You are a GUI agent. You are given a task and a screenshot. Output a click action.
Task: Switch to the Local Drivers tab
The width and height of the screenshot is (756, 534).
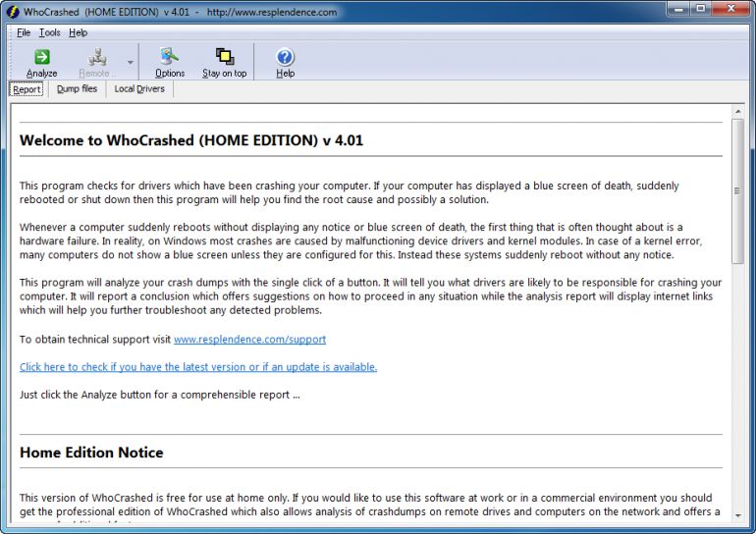(139, 88)
